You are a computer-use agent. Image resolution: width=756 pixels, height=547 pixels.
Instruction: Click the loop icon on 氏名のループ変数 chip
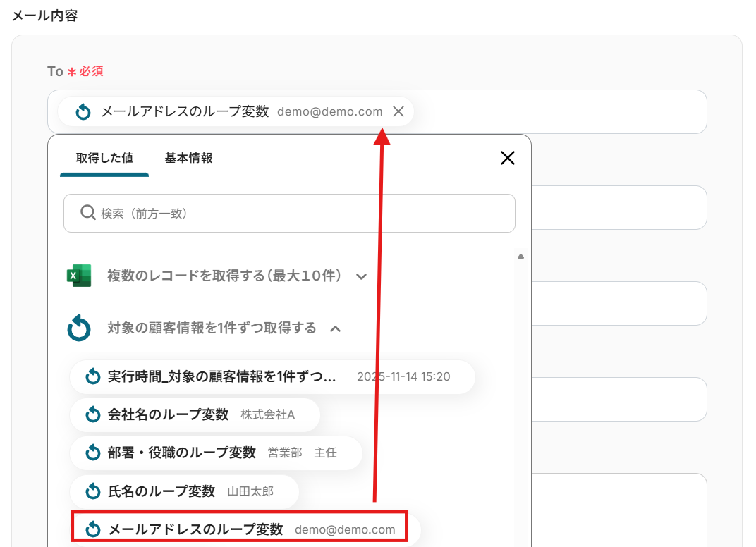[x=93, y=491]
